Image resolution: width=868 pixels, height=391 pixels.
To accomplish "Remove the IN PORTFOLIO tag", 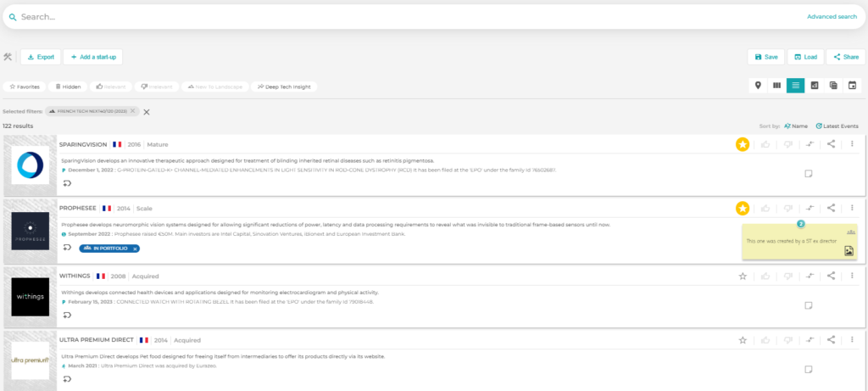I will click(135, 249).
